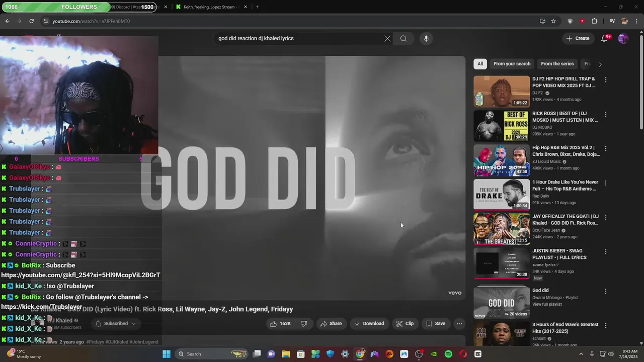Install the page as app from address bar
644x362 pixels.
click(542, 21)
